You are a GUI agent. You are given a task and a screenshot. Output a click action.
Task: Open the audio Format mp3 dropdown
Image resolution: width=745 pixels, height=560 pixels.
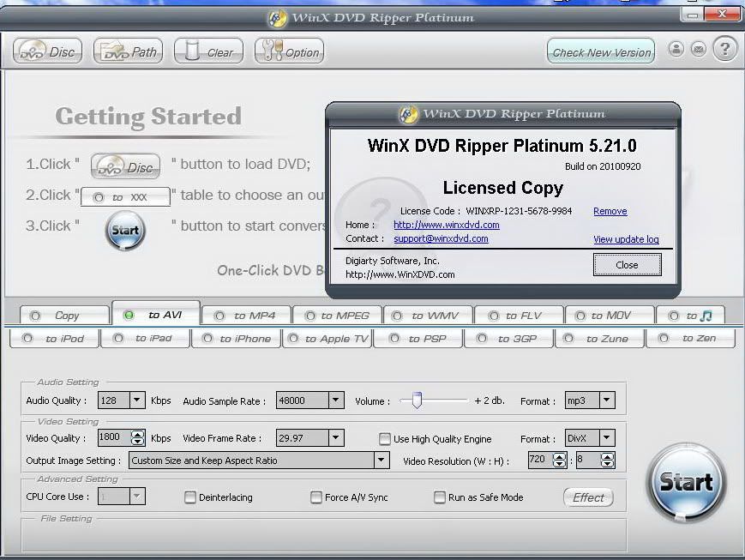607,400
